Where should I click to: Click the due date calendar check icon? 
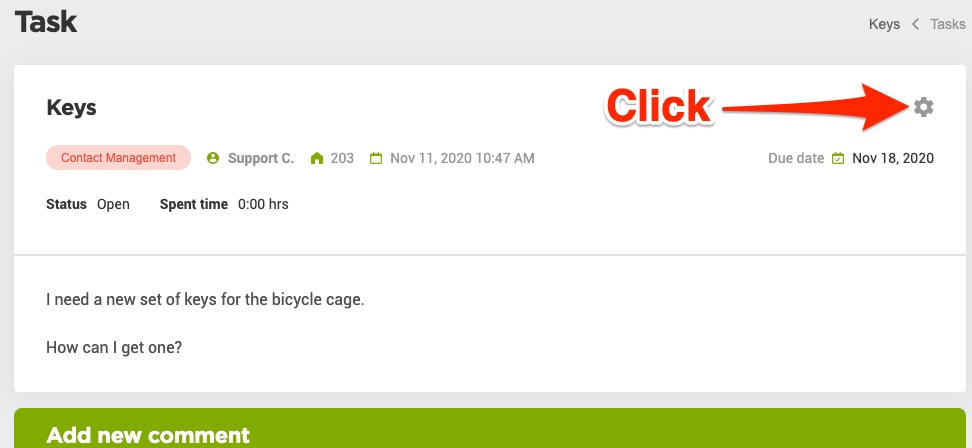point(838,158)
